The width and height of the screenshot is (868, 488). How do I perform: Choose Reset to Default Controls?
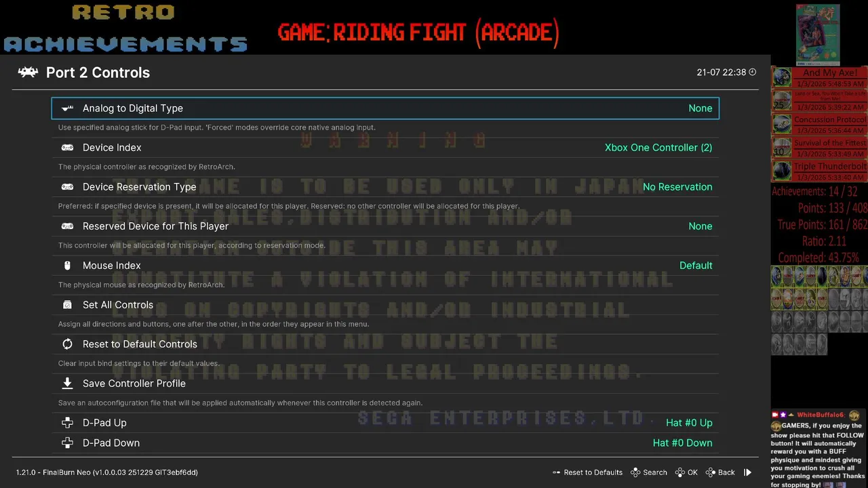385,344
